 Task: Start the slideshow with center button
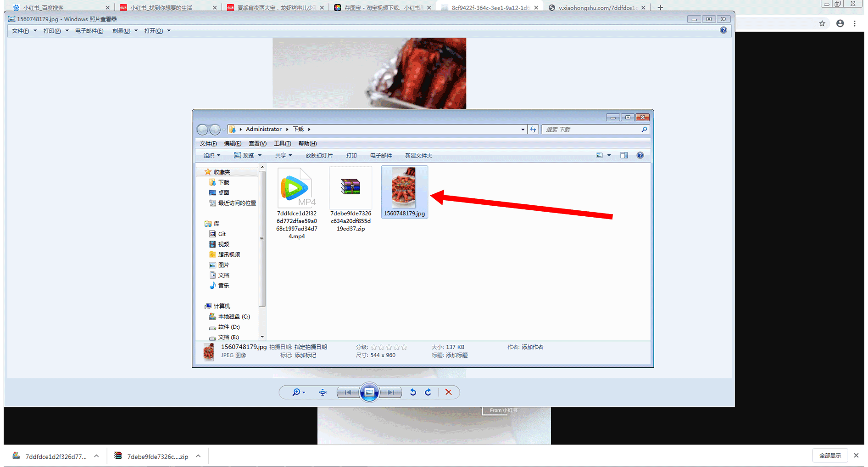click(x=369, y=392)
